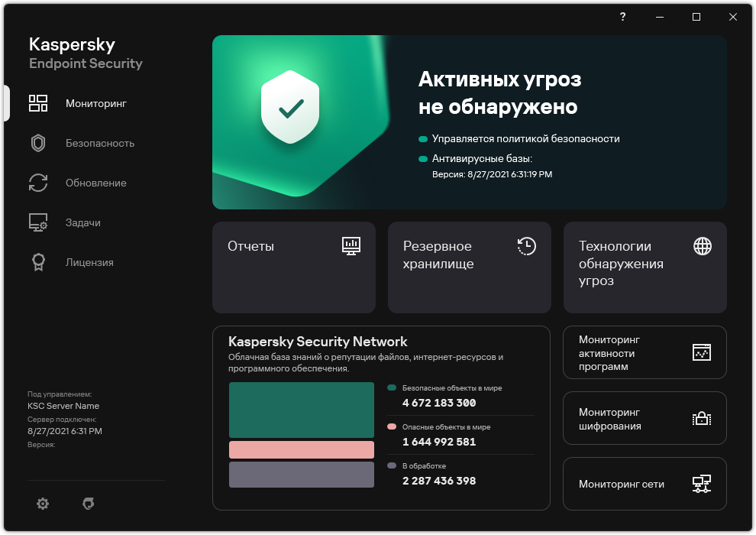Image resolution: width=756 pixels, height=535 pixels.
Task: Click the Лицензия key icon
Action: 38,262
